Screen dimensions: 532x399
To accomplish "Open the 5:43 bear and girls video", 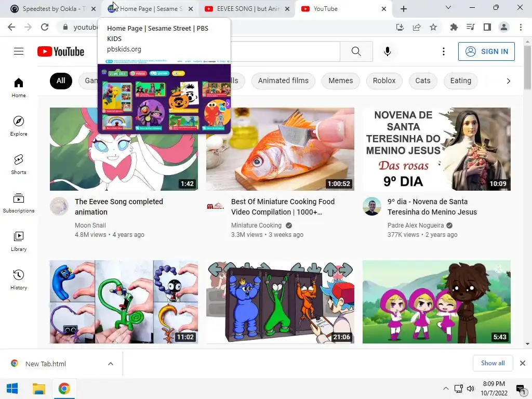I will click(x=436, y=302).
